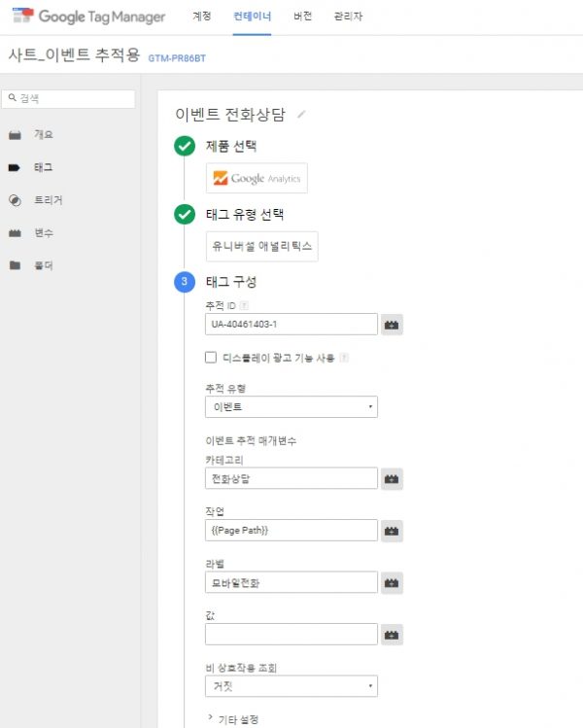This screenshot has height=728, width=583.
Task: Click the 작업 field containing {{Page Path}}
Action: click(x=291, y=531)
